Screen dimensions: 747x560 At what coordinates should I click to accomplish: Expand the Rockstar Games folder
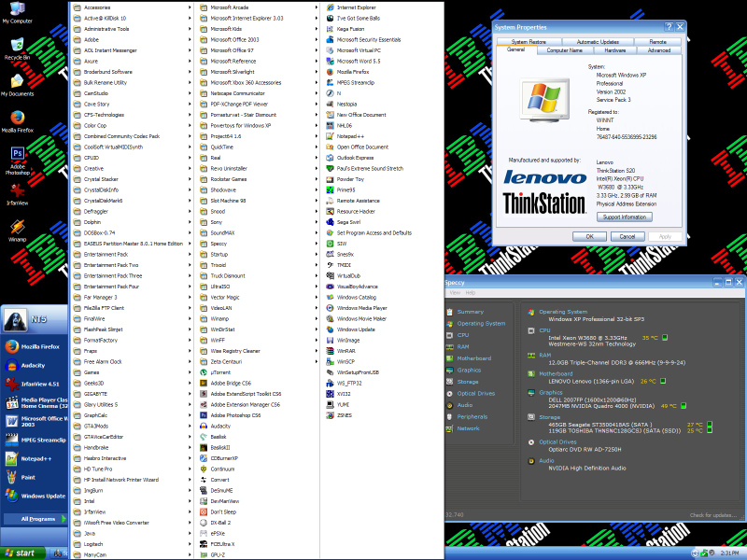tap(259, 179)
